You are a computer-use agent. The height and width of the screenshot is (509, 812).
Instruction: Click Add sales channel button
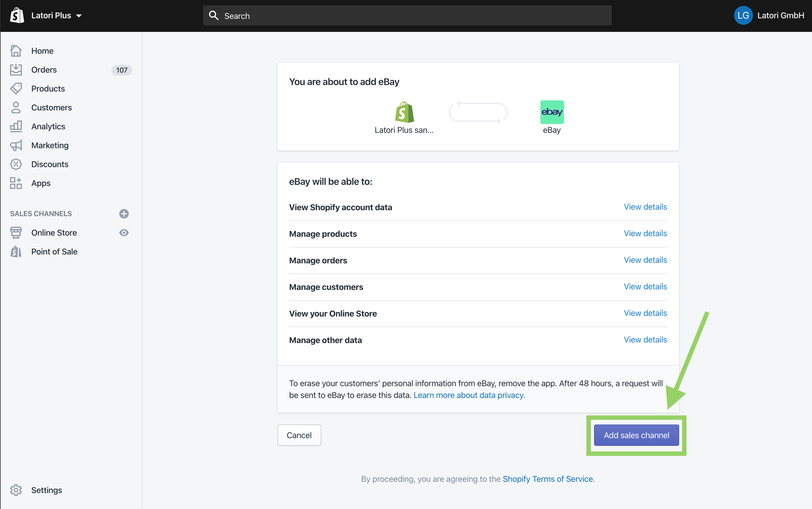coord(636,435)
